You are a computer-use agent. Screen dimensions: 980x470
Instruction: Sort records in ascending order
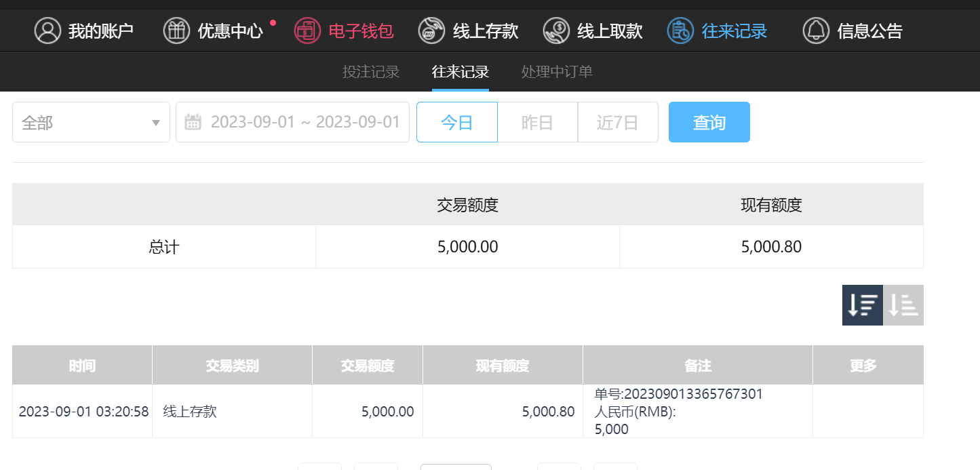[903, 305]
